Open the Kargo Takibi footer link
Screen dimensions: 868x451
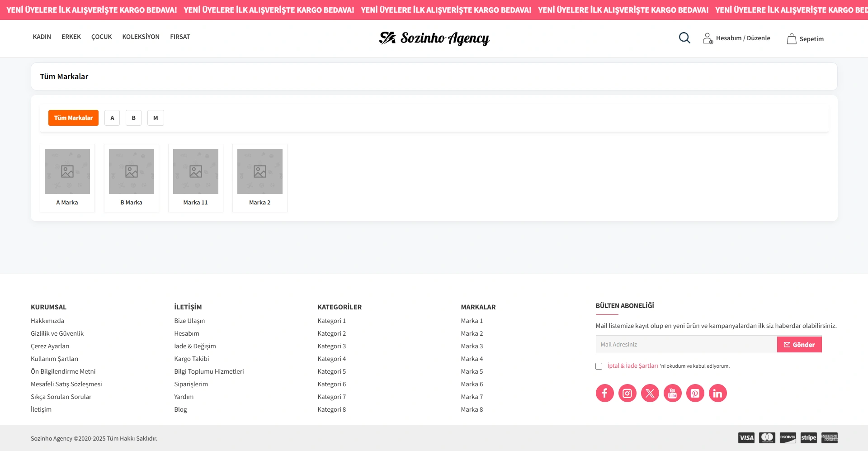pos(191,359)
